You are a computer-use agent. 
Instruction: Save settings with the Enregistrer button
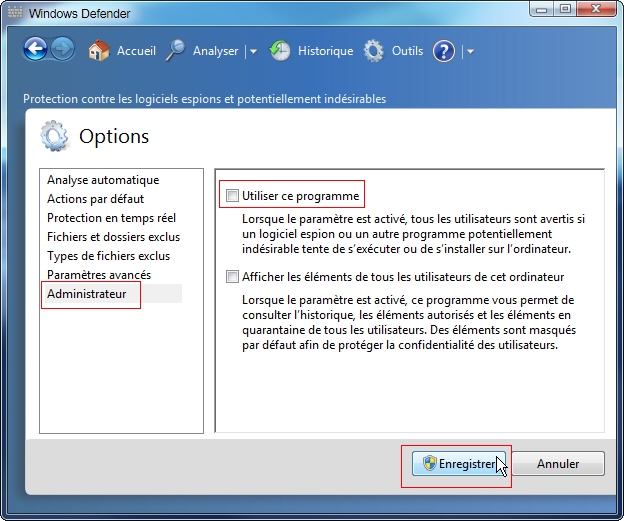point(458,463)
